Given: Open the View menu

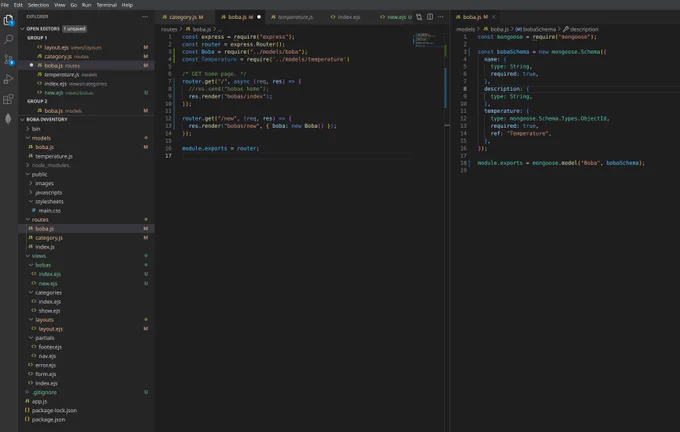Looking at the screenshot, I should 60,5.
